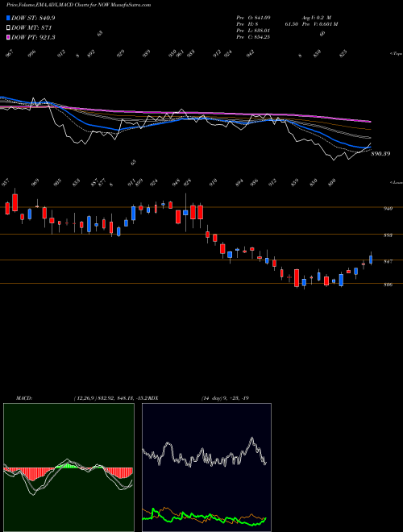Click the 800 low label above the candlesticks
The width and height of the screenshot is (403, 532).
[x=332, y=182]
